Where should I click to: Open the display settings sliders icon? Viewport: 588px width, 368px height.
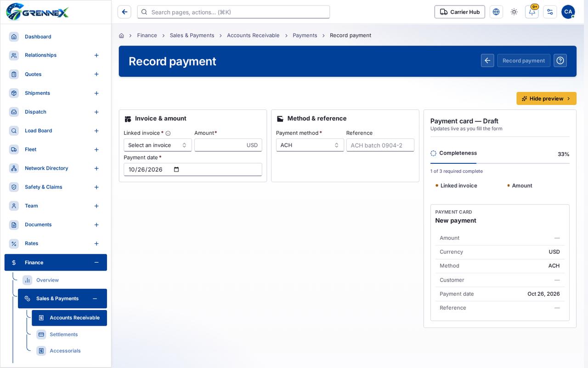pos(550,12)
